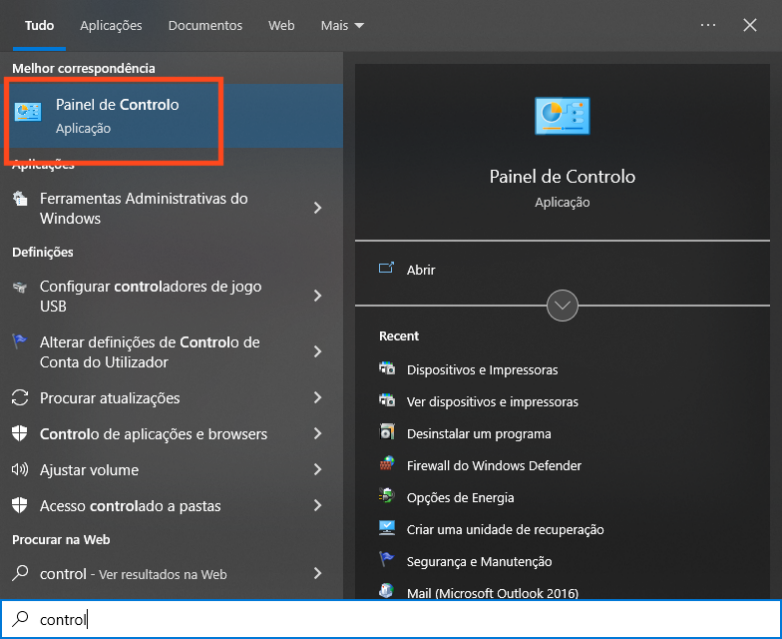The height and width of the screenshot is (639, 782).
Task: Select the Web search tab
Action: [281, 25]
